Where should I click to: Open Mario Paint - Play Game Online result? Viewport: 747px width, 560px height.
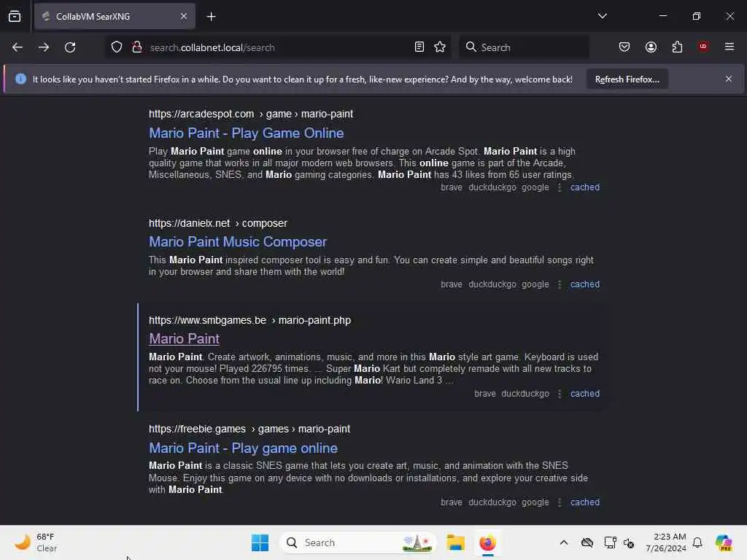pos(247,133)
